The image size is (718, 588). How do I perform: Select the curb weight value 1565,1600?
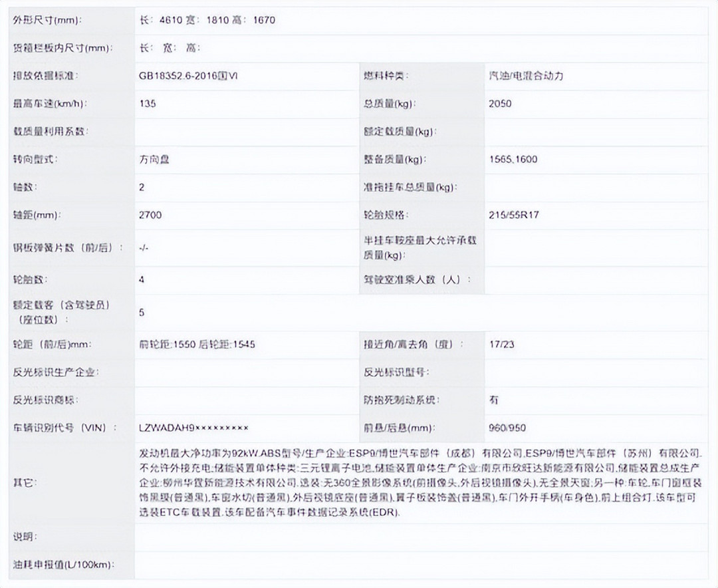tap(513, 160)
